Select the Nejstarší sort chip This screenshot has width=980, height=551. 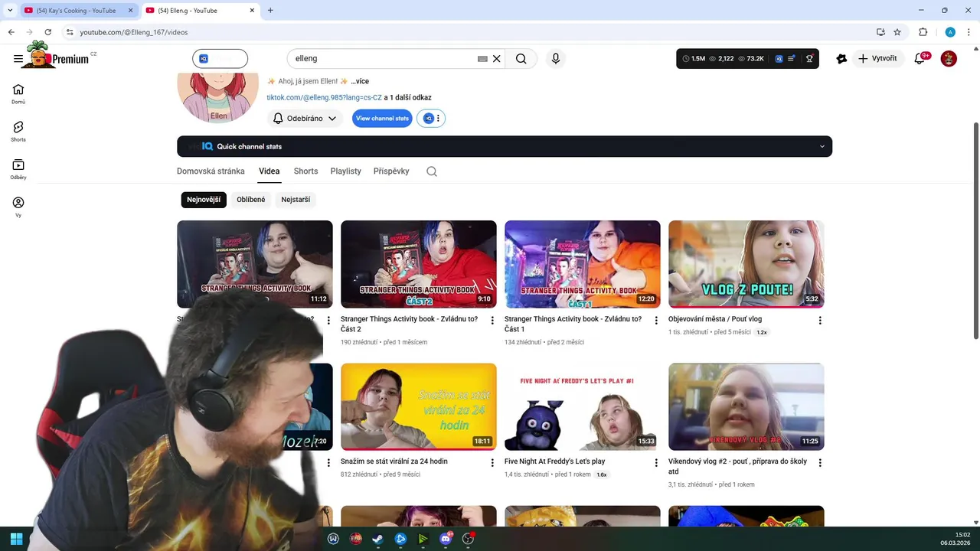(296, 200)
